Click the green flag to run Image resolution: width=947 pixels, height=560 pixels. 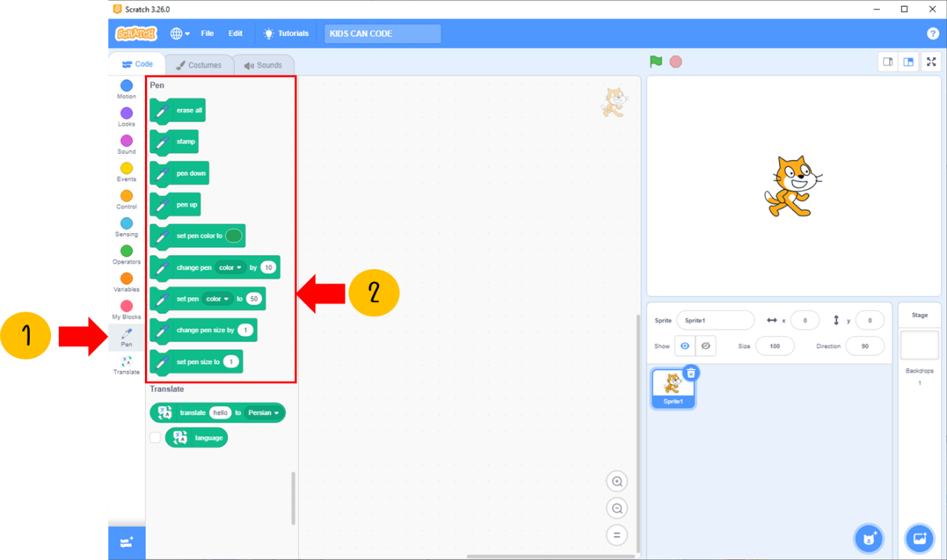click(x=656, y=62)
